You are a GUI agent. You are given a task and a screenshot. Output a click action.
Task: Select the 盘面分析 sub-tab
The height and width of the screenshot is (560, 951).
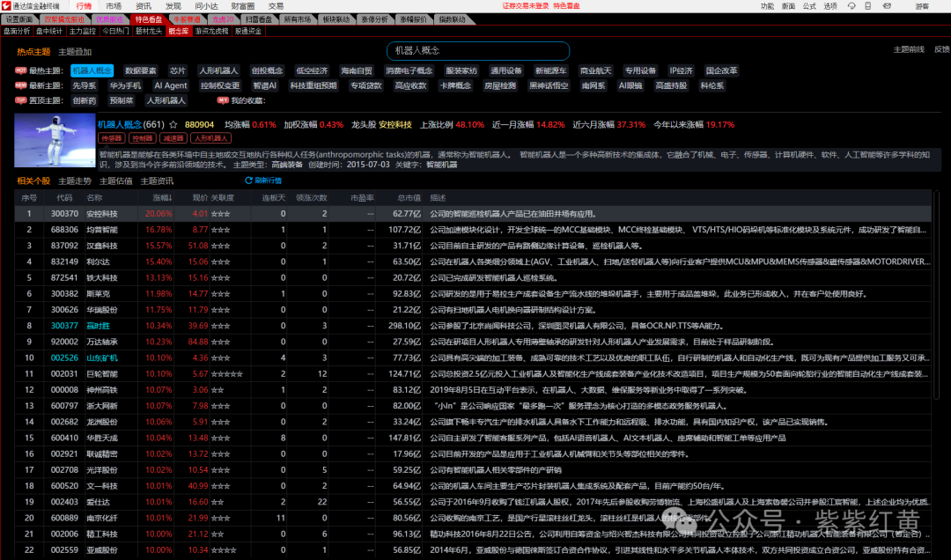(x=17, y=31)
